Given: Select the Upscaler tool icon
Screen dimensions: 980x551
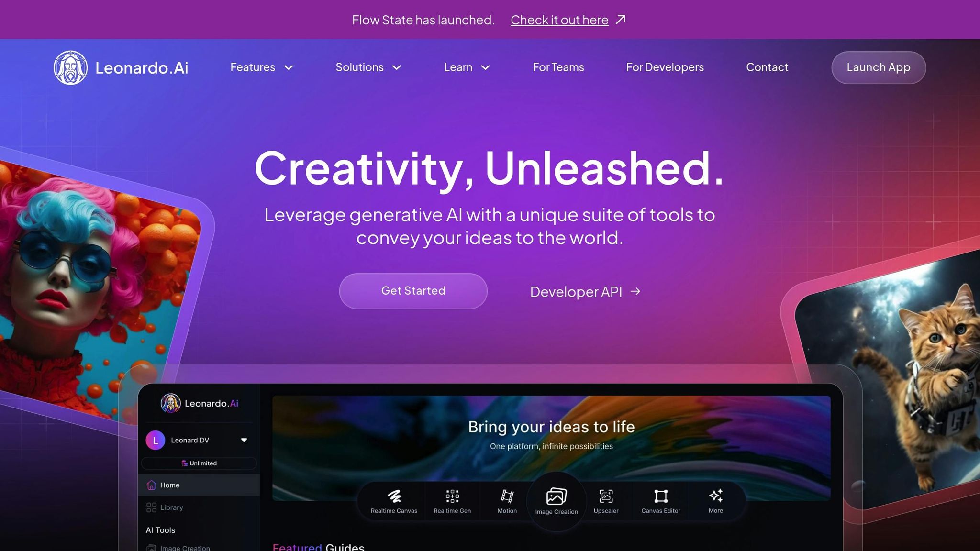Looking at the screenshot, I should (x=606, y=496).
